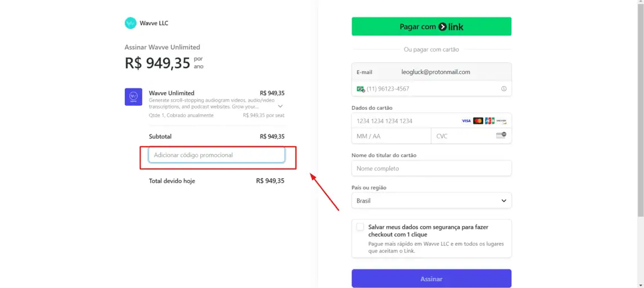
Task: Click the Subtotal label
Action: click(x=160, y=136)
